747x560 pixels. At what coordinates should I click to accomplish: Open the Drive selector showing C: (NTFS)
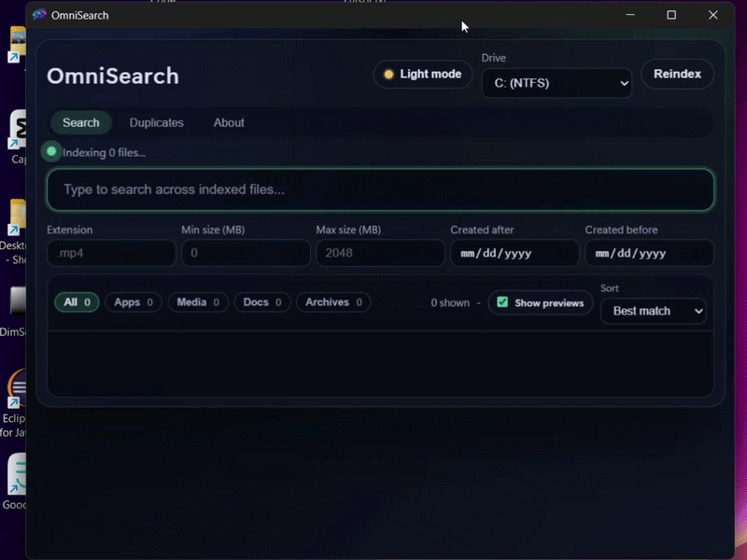coord(557,83)
